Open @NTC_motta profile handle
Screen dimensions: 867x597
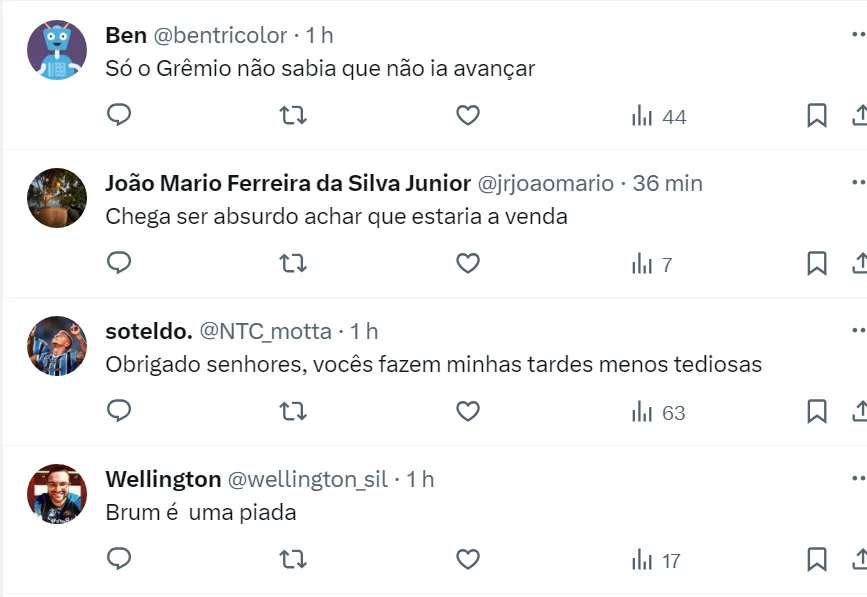[267, 331]
